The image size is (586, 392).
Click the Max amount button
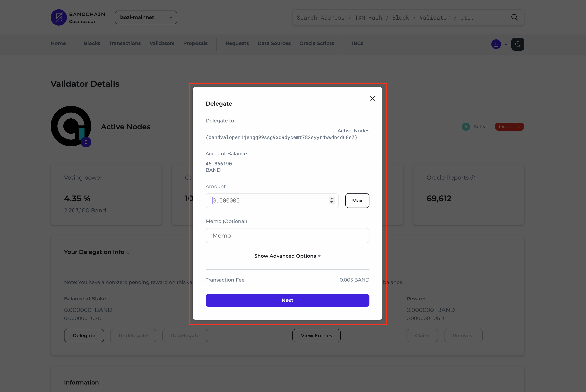pyautogui.click(x=357, y=200)
